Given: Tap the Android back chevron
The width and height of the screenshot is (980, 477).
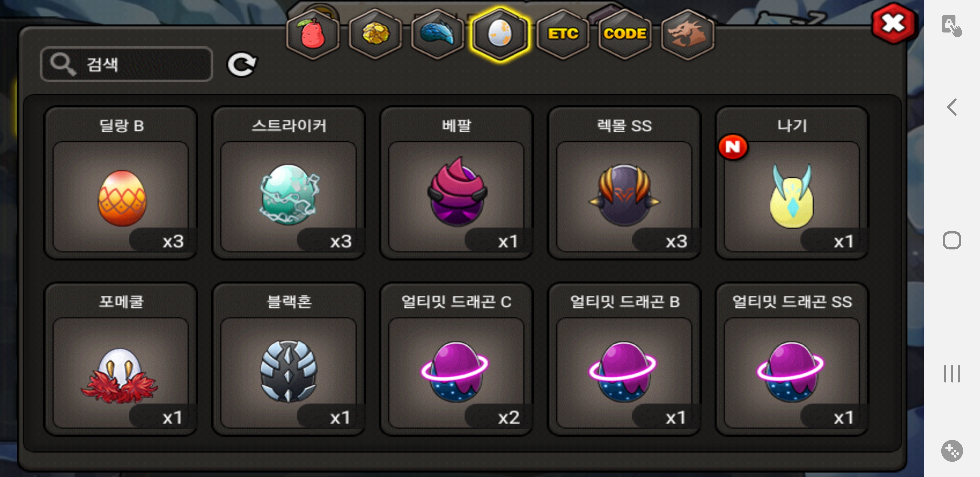Looking at the screenshot, I should click(x=952, y=107).
